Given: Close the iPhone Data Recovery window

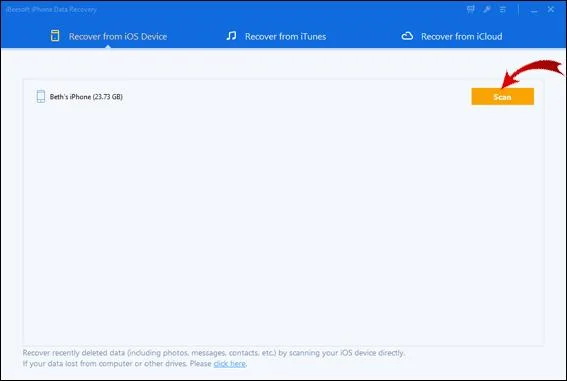Looking at the screenshot, I should point(551,9).
